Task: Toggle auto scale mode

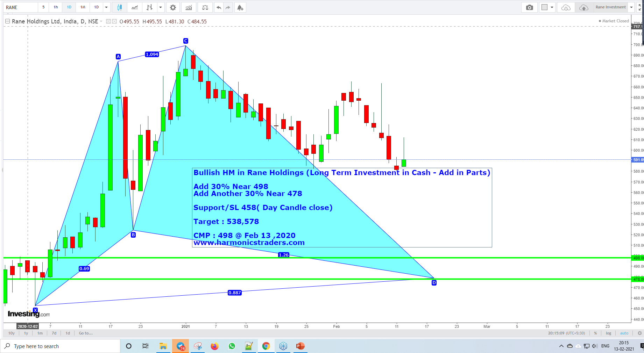Action: click(624, 333)
